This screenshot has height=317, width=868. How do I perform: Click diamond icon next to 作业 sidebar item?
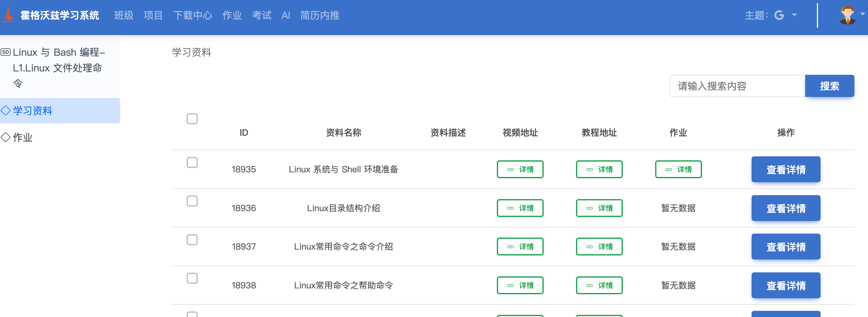click(x=6, y=137)
